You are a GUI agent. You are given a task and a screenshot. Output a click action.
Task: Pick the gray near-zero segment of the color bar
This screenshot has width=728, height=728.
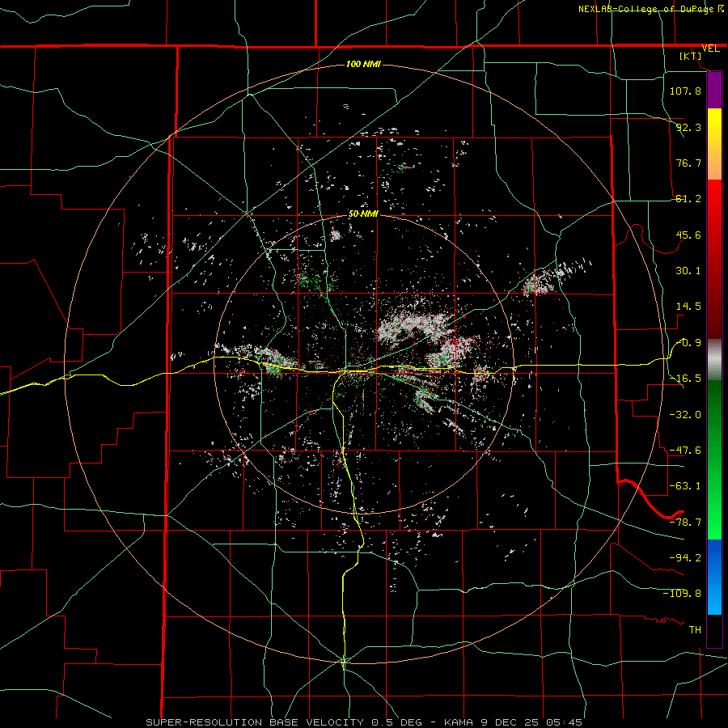point(714,360)
